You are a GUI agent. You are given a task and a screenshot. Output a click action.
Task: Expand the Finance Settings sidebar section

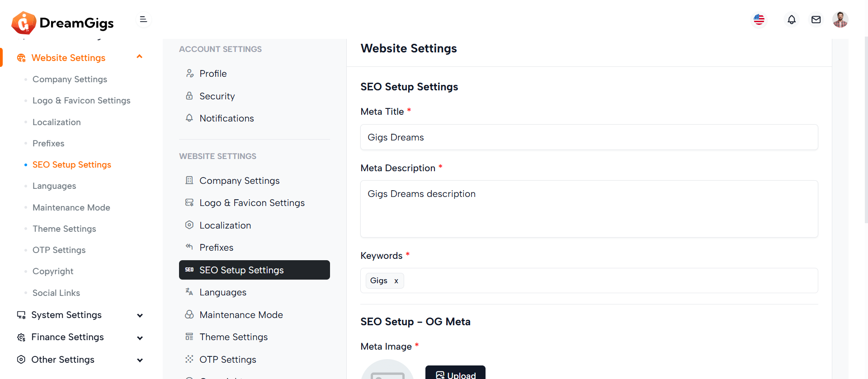(140, 338)
